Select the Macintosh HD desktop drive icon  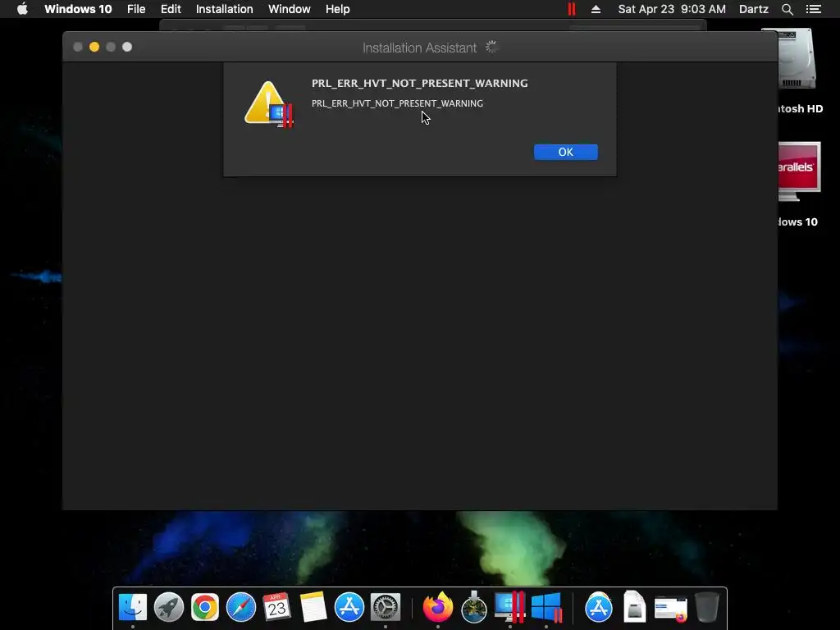point(796,59)
